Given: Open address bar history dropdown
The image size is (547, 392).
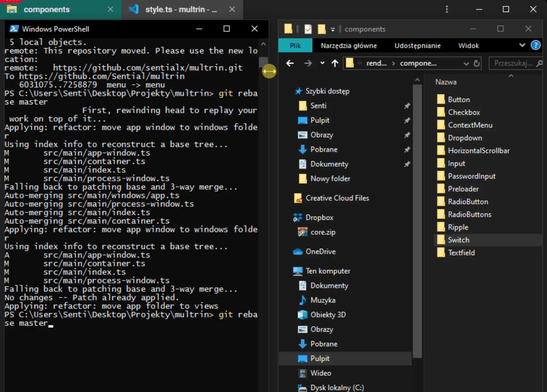Looking at the screenshot, I should [x=466, y=64].
